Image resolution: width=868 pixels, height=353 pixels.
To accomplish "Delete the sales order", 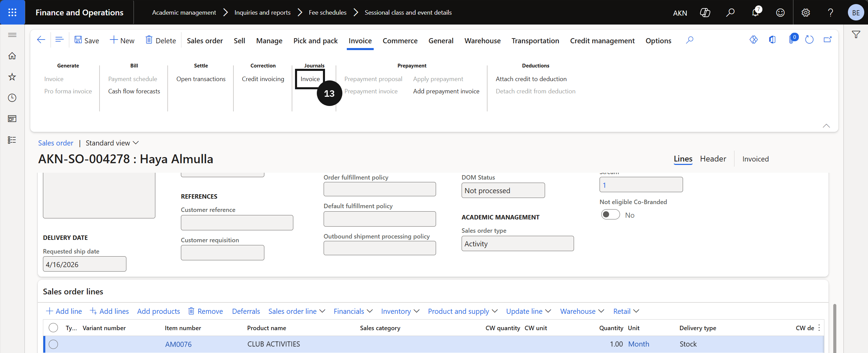I will [160, 40].
